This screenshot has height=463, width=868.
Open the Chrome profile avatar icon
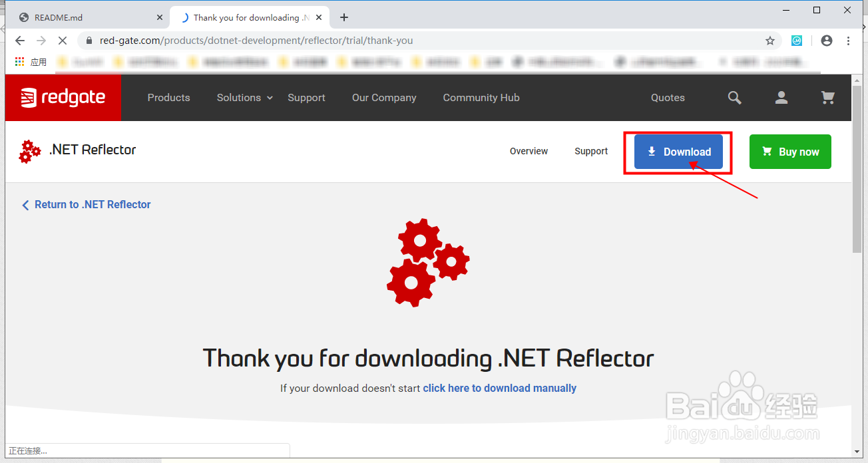pos(827,41)
